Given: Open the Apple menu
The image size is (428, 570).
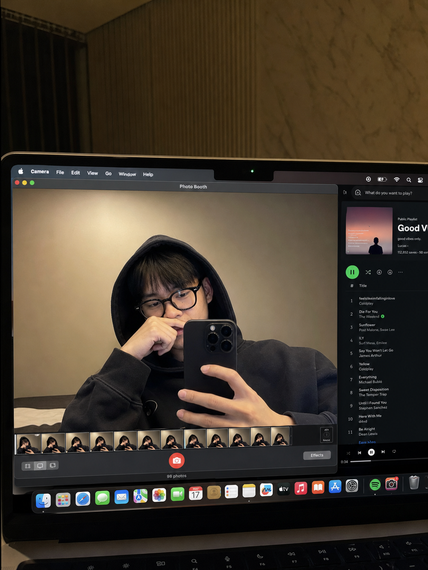Looking at the screenshot, I should (x=21, y=171).
